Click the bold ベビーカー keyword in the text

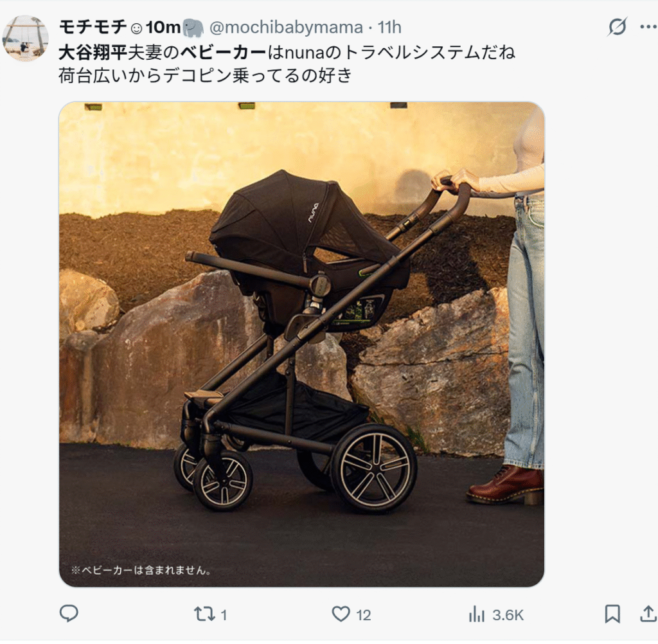(x=223, y=53)
